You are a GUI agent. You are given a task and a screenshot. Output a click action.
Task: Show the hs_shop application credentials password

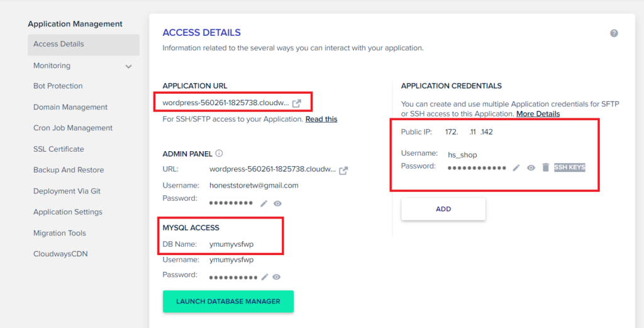531,168
